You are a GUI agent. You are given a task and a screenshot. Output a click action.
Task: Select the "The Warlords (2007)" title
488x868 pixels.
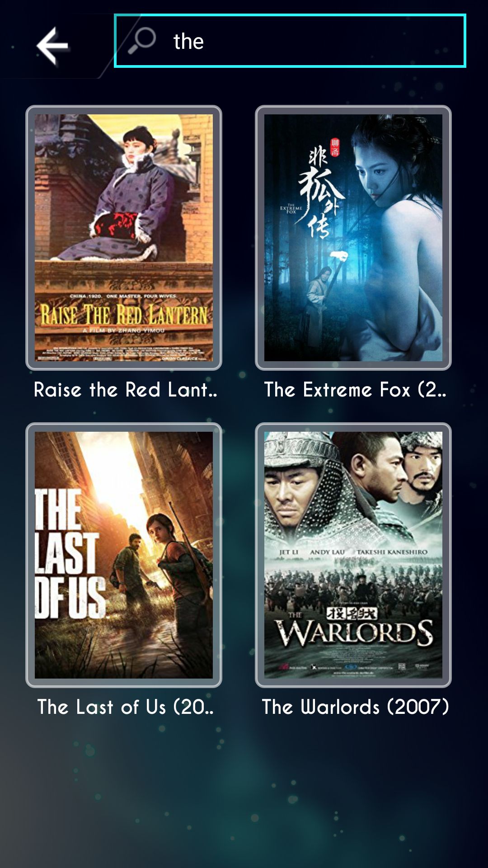[355, 707]
